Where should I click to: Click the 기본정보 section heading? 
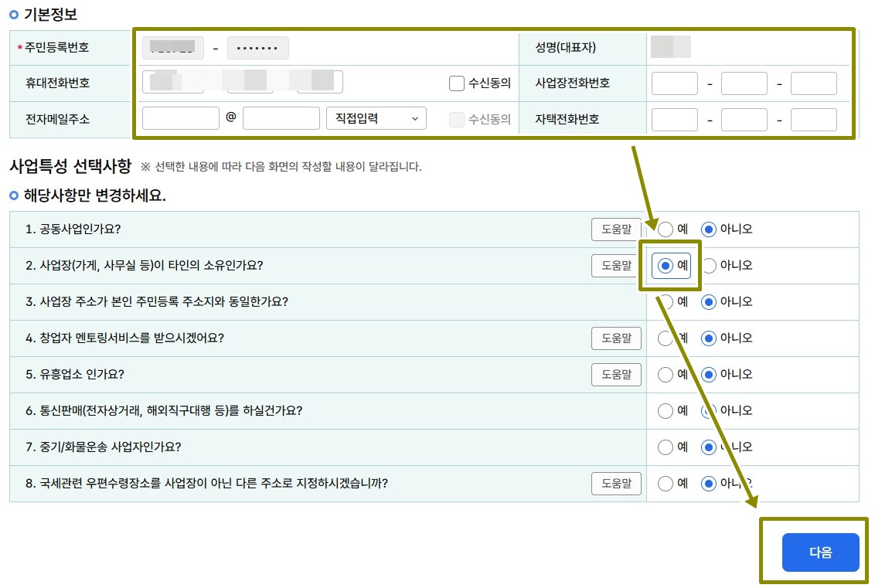pos(50,14)
